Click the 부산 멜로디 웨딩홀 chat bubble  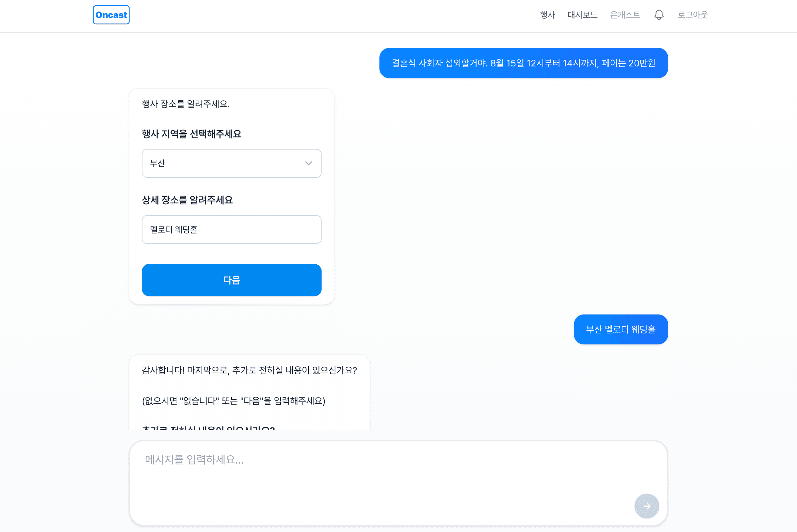click(x=621, y=329)
